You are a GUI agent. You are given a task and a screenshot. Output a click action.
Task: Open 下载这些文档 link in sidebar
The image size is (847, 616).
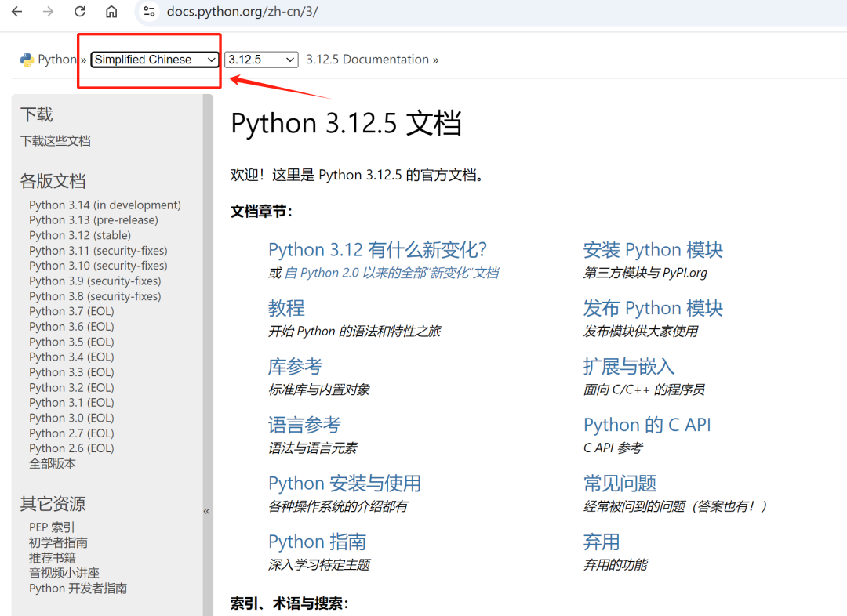click(x=56, y=141)
